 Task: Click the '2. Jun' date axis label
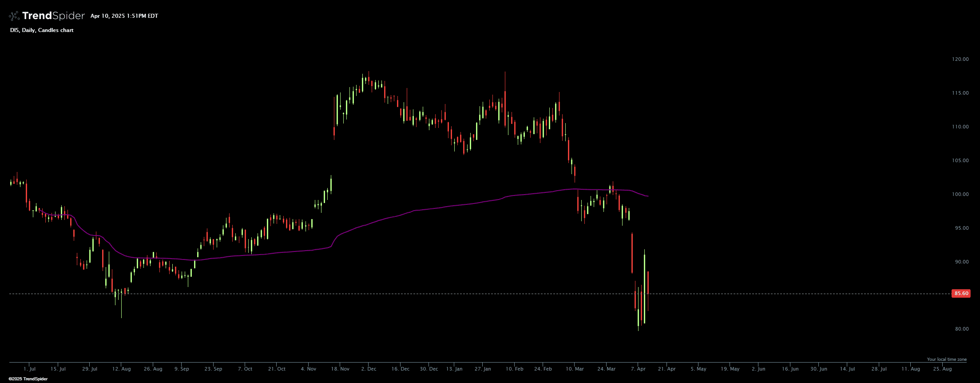tap(758, 369)
